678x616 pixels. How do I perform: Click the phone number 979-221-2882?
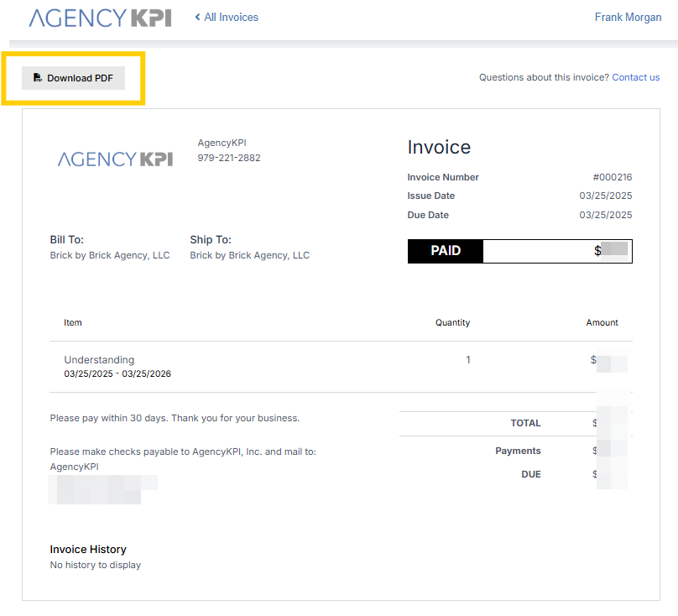pos(229,158)
